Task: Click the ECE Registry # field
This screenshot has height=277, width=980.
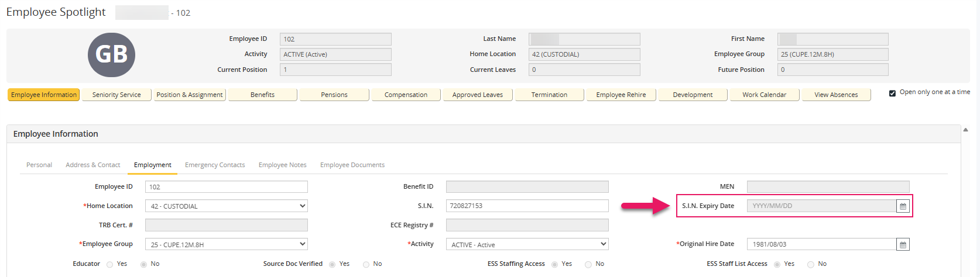Action: pyautogui.click(x=527, y=226)
